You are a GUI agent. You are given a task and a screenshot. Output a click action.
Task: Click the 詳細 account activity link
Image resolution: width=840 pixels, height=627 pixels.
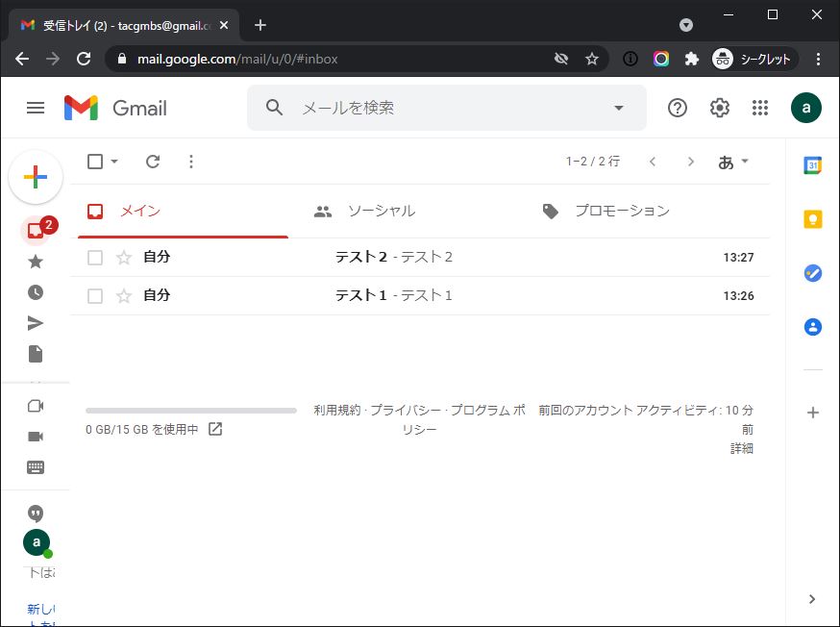coord(741,448)
